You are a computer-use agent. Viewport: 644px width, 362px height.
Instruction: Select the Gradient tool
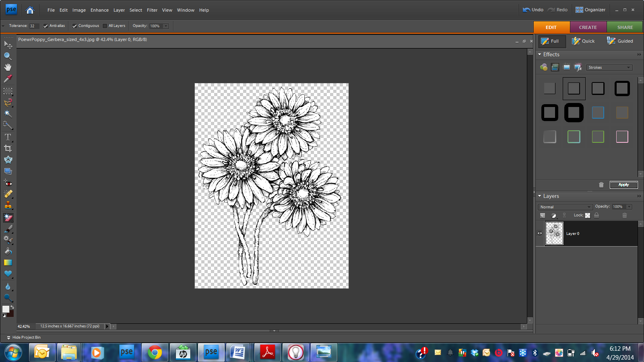pyautogui.click(x=8, y=262)
